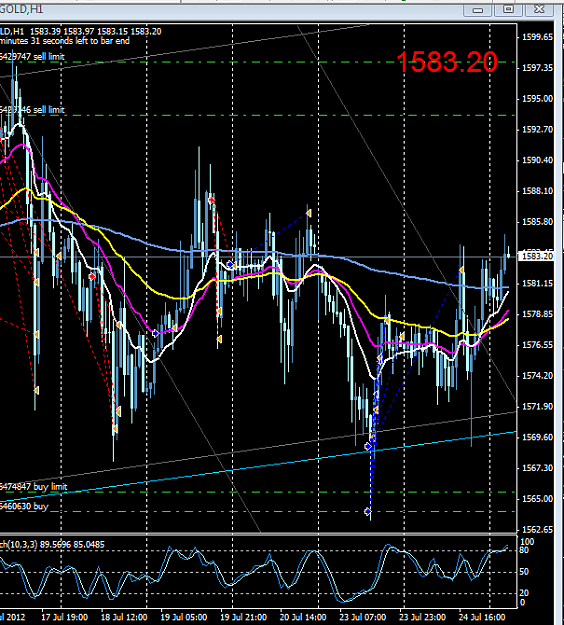Viewport: 564px width, 625px height.
Task: Click the 23 Jul 23:00 time label
Action: (423, 617)
